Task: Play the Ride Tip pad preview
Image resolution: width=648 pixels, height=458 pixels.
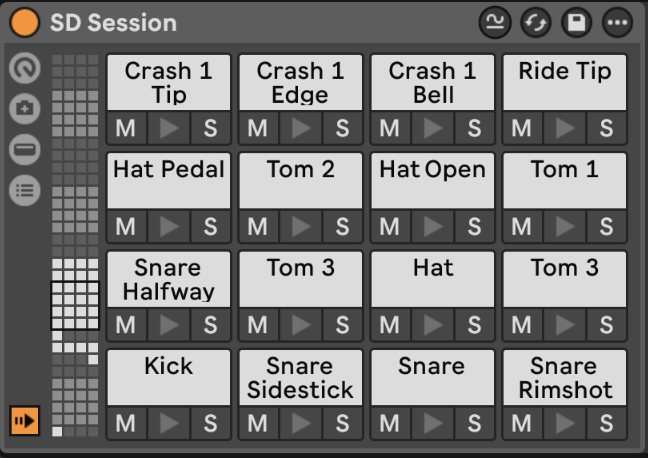Action: [564, 128]
